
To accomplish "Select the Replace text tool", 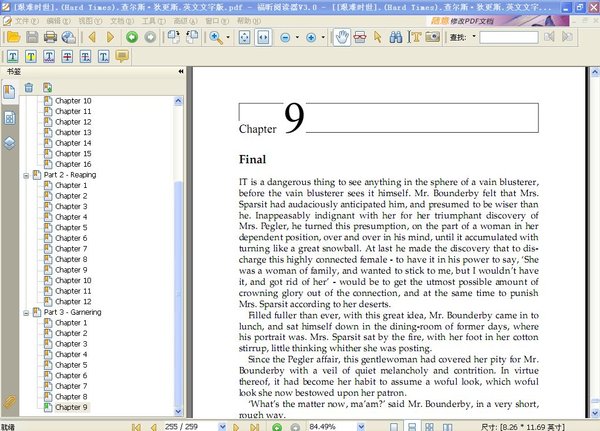I will (85, 57).
